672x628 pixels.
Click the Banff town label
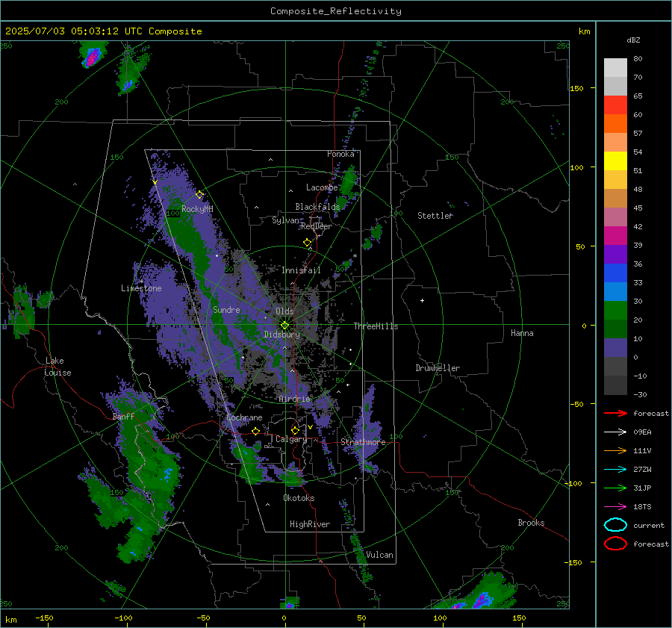pyautogui.click(x=123, y=417)
